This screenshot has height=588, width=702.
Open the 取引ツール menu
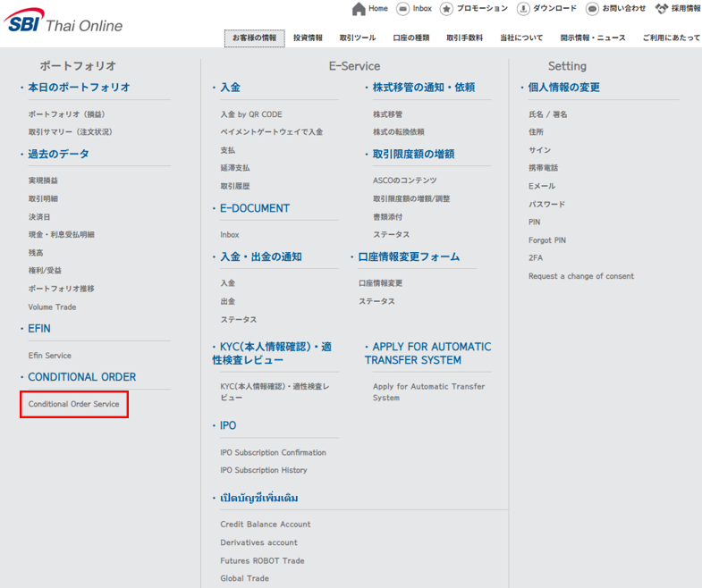click(358, 38)
